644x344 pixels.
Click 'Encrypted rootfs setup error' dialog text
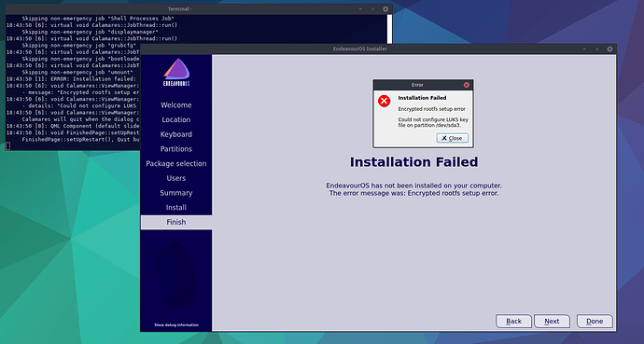[x=431, y=109]
